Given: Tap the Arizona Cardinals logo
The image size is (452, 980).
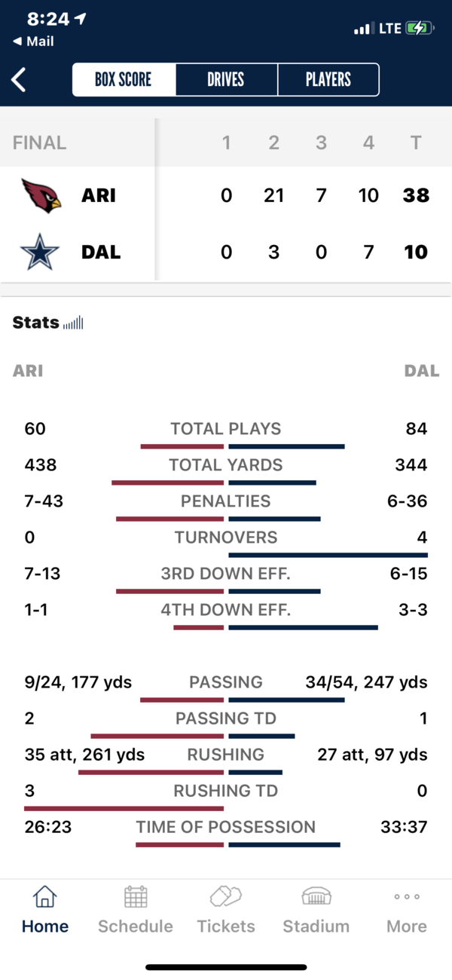Looking at the screenshot, I should click(x=41, y=195).
